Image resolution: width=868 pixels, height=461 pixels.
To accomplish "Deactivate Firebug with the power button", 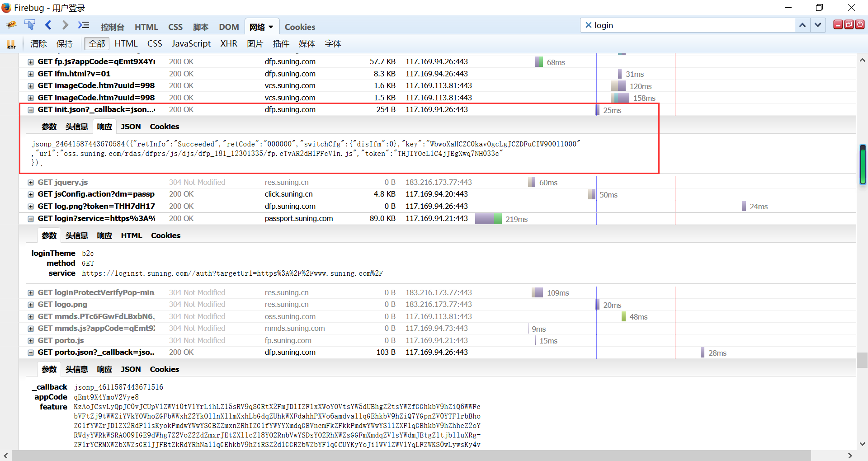I will click(x=859, y=25).
